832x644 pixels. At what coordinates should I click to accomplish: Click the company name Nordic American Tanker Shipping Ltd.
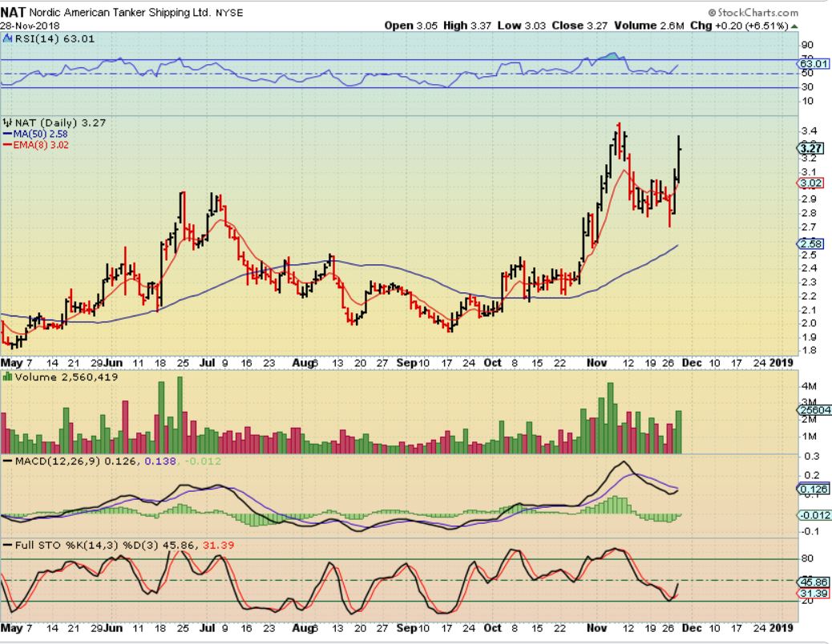coord(120,12)
